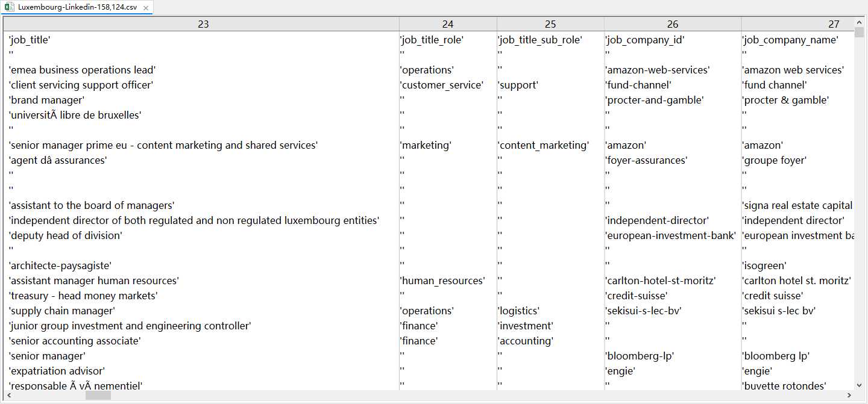Image resolution: width=868 pixels, height=404 pixels.
Task: Click the 'accounting' cell
Action: pos(550,341)
